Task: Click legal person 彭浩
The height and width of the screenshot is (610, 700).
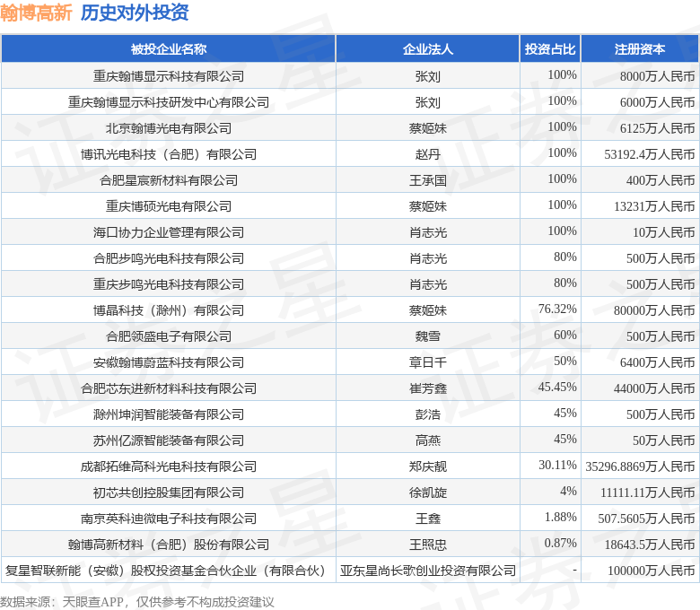Action: (x=428, y=414)
